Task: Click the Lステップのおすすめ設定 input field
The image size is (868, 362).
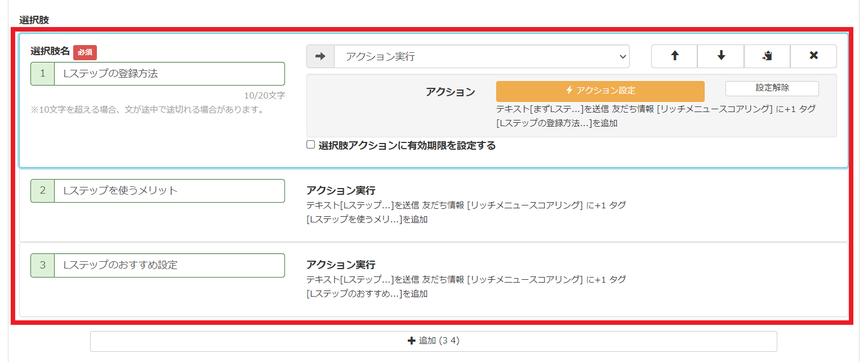Action: [170, 265]
